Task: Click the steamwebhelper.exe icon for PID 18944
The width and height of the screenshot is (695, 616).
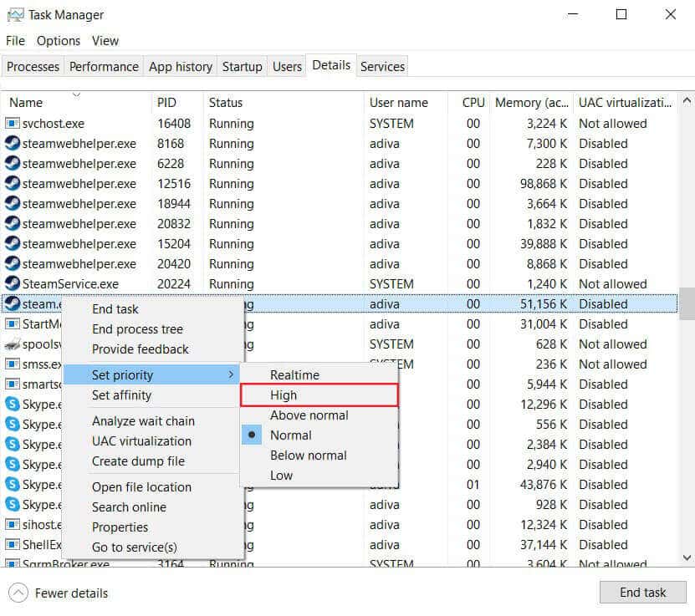Action: 13,203
